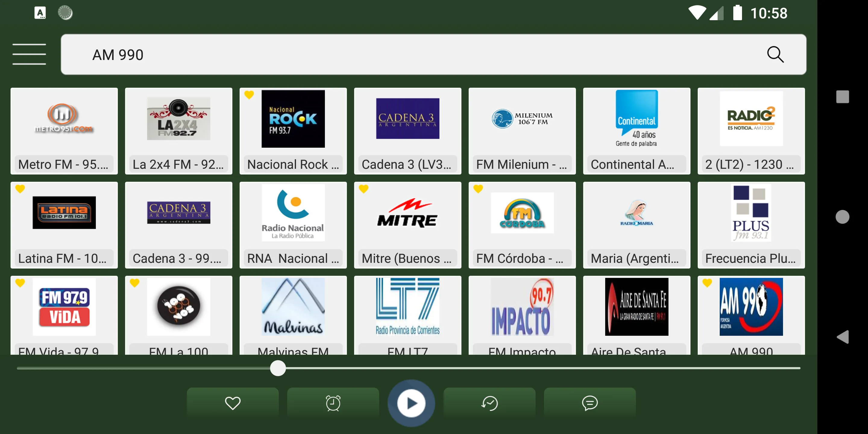Adjust the volume slider handle
The height and width of the screenshot is (434, 868).
[x=278, y=368]
